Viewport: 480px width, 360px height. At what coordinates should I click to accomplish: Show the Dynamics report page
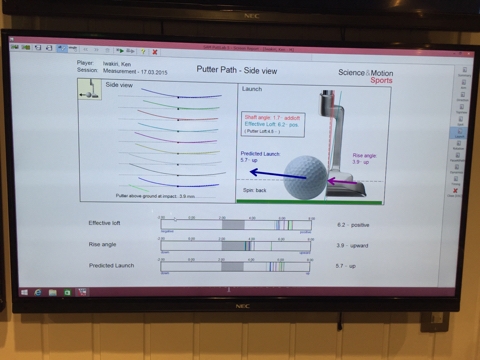pyautogui.click(x=457, y=169)
